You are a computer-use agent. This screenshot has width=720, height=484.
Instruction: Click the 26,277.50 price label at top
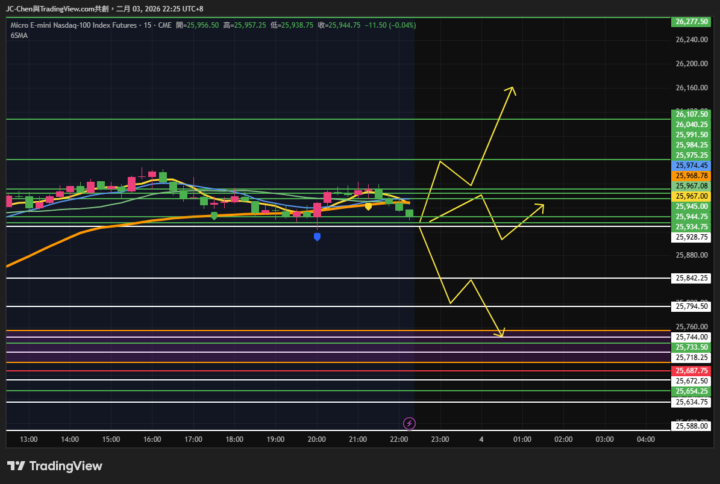click(x=692, y=21)
